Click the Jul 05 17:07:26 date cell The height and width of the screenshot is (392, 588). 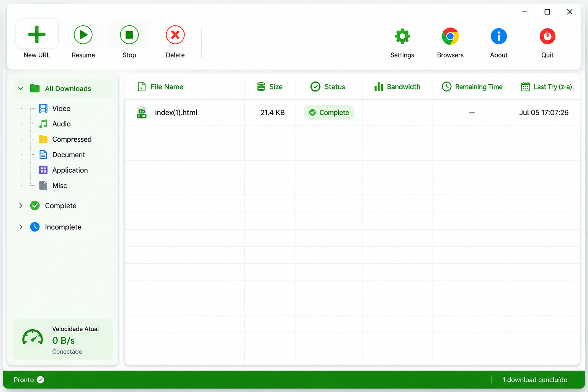(x=544, y=113)
